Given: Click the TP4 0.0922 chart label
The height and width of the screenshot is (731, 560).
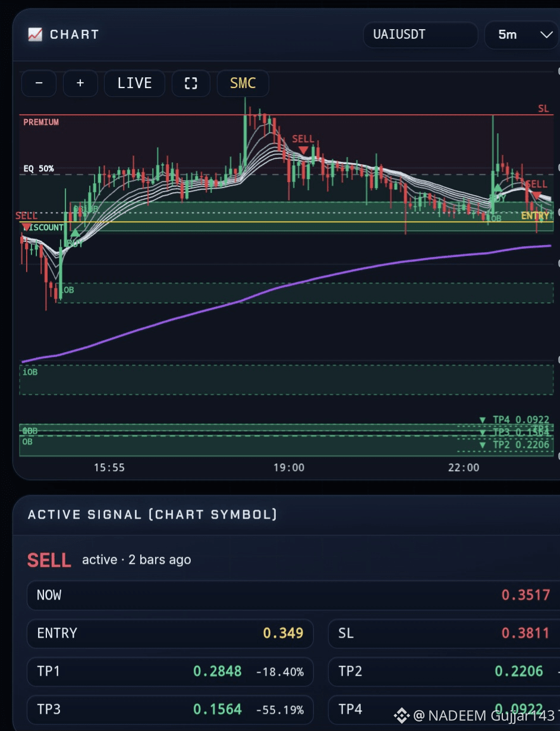Looking at the screenshot, I should click(x=515, y=420).
